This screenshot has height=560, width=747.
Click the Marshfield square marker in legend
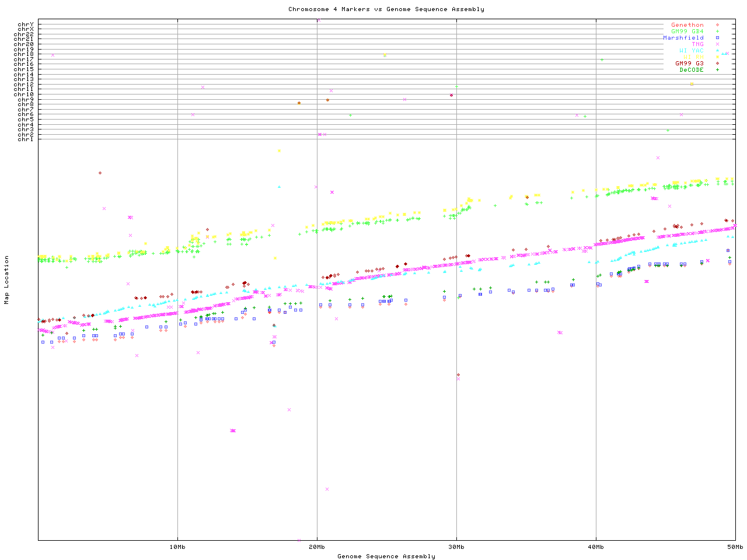coord(717,38)
